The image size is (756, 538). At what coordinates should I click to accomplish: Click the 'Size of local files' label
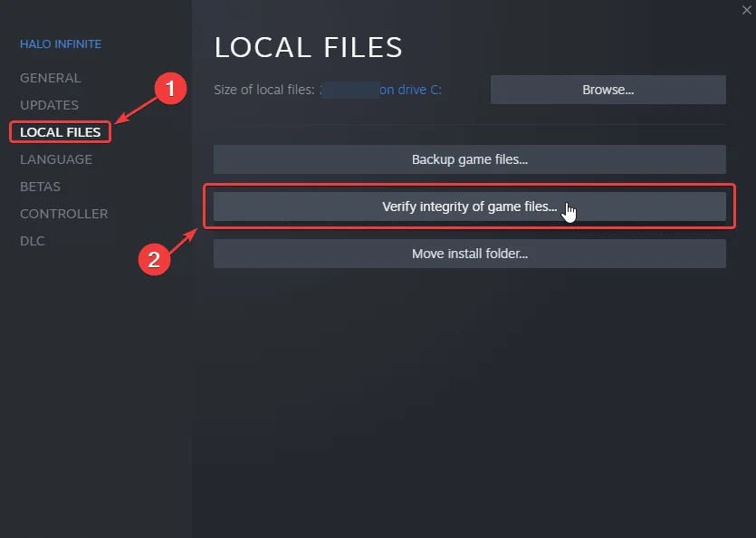click(264, 90)
